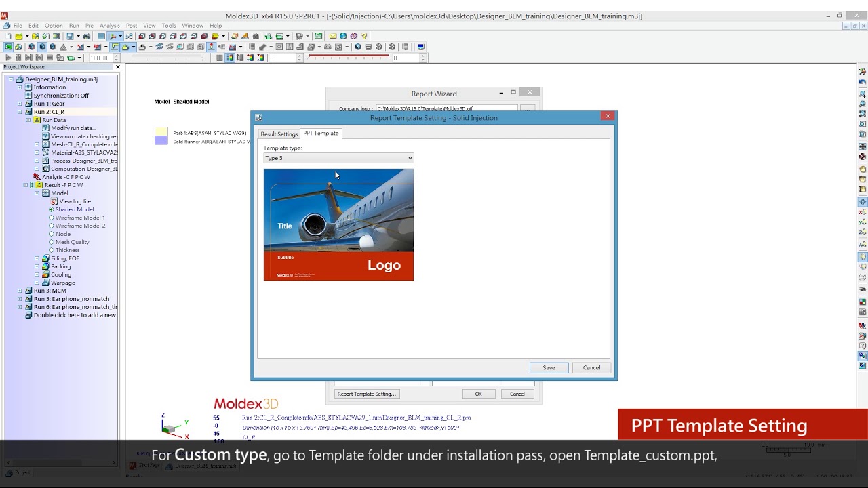Screen dimensions: 868x488
Task: Click the shopping cart toolbar icon
Action: (299, 36)
